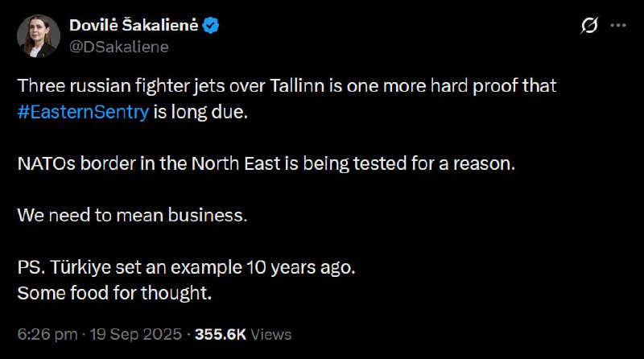644x359 pixels.
Task: Click the blue verified checkmark badge
Action: click(211, 27)
